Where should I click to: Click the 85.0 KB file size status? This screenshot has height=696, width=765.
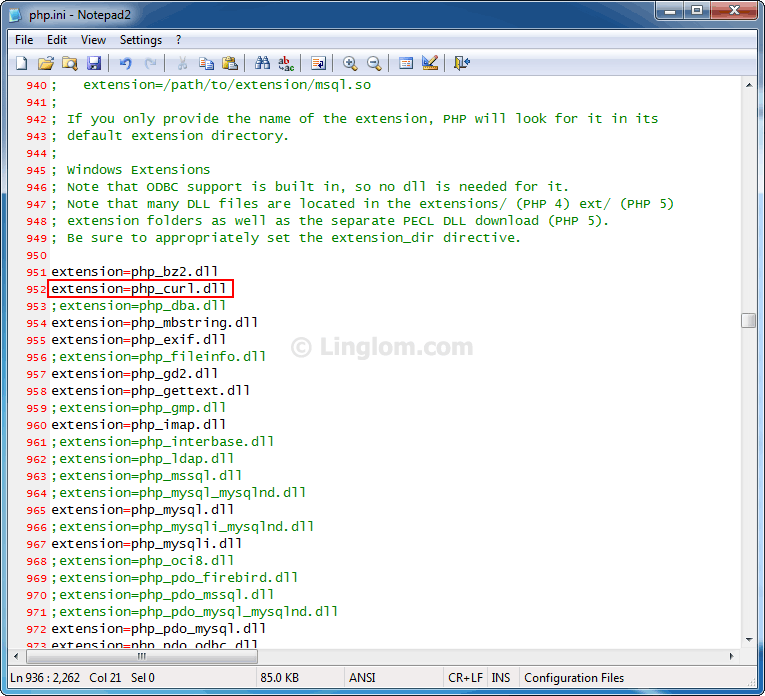pyautogui.click(x=280, y=678)
